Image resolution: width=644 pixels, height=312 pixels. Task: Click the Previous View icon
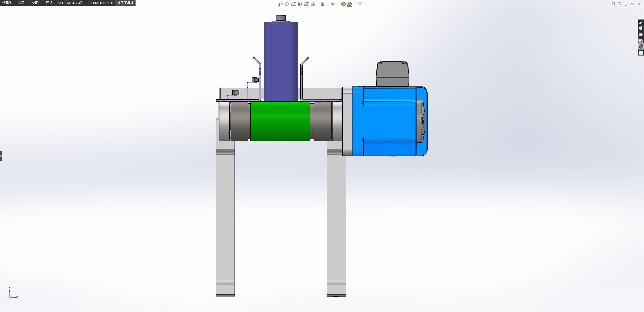coord(293,4)
